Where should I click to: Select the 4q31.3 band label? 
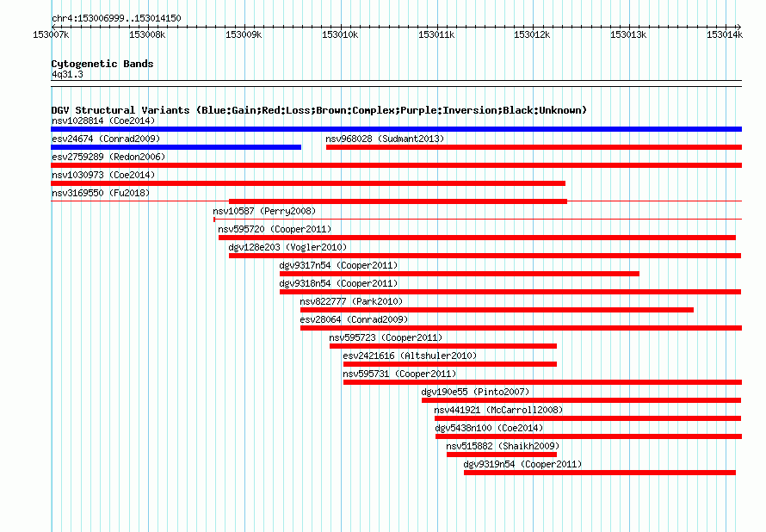pyautogui.click(x=67, y=74)
